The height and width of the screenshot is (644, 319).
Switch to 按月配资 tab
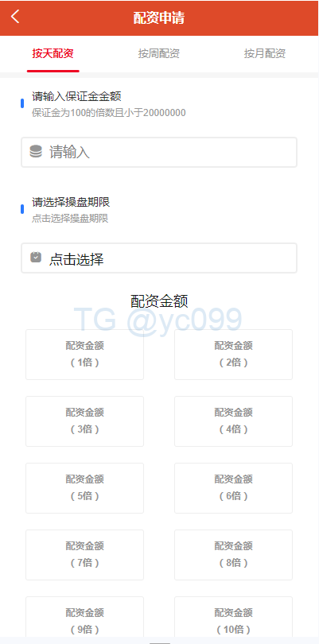265,53
